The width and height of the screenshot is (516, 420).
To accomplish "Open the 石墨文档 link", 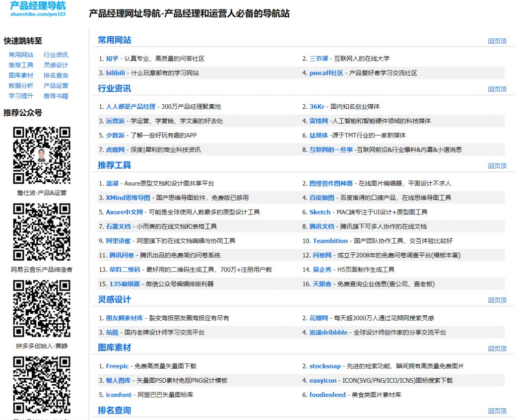I will tap(118, 226).
